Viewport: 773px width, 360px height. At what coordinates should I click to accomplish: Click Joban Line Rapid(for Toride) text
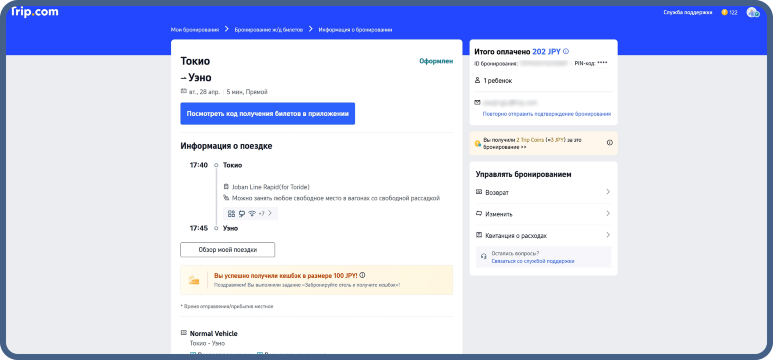[x=270, y=187]
